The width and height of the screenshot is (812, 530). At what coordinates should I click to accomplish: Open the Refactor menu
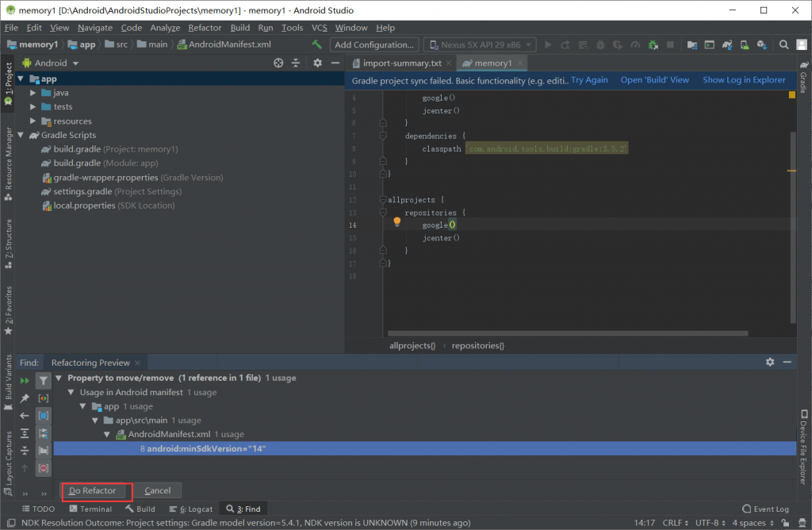(205, 28)
